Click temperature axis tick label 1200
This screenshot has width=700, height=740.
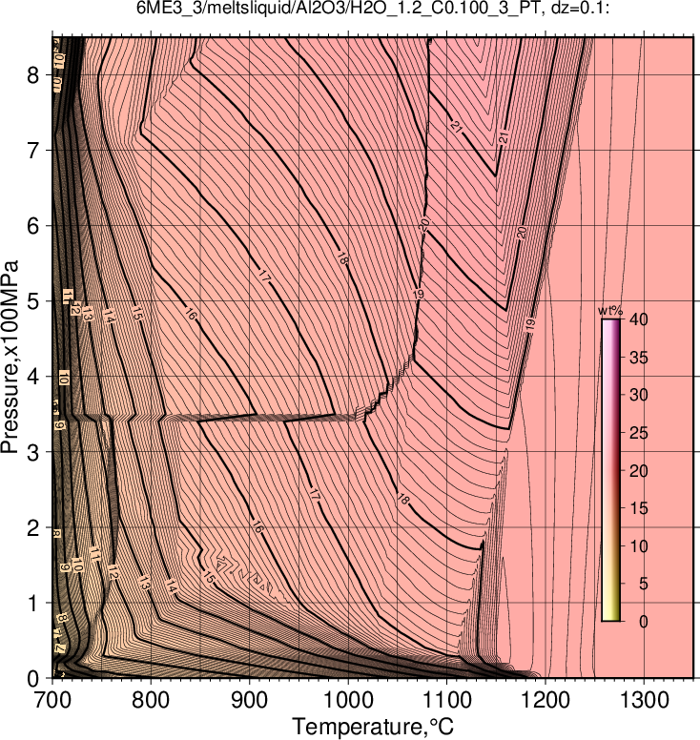tap(546, 700)
